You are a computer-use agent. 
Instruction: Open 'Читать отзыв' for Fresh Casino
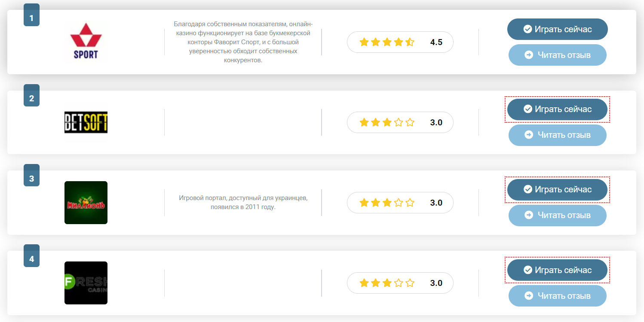click(x=557, y=296)
